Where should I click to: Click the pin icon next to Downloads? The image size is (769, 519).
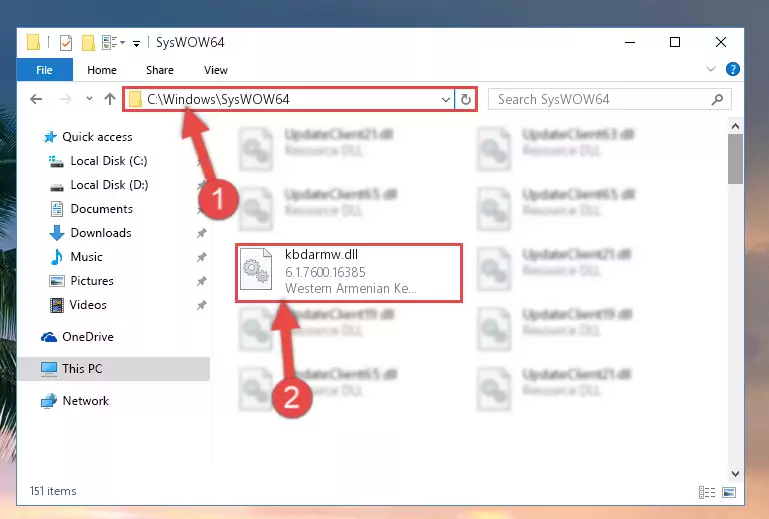pos(202,233)
